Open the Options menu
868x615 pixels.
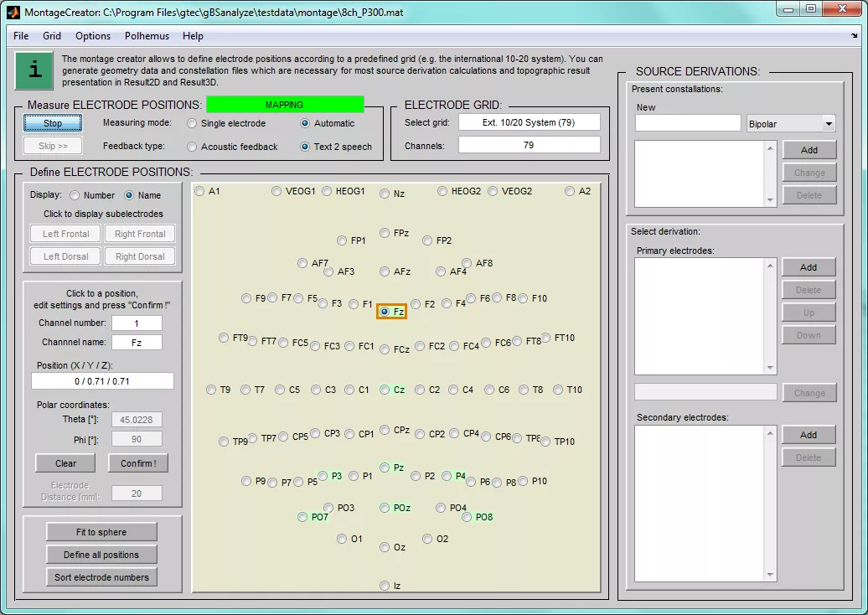point(92,36)
